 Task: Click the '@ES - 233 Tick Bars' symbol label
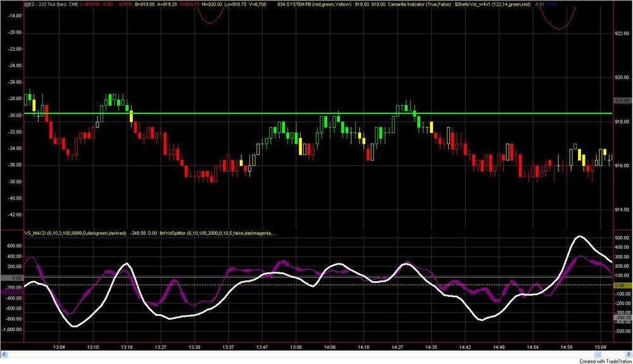pyautogui.click(x=45, y=4)
